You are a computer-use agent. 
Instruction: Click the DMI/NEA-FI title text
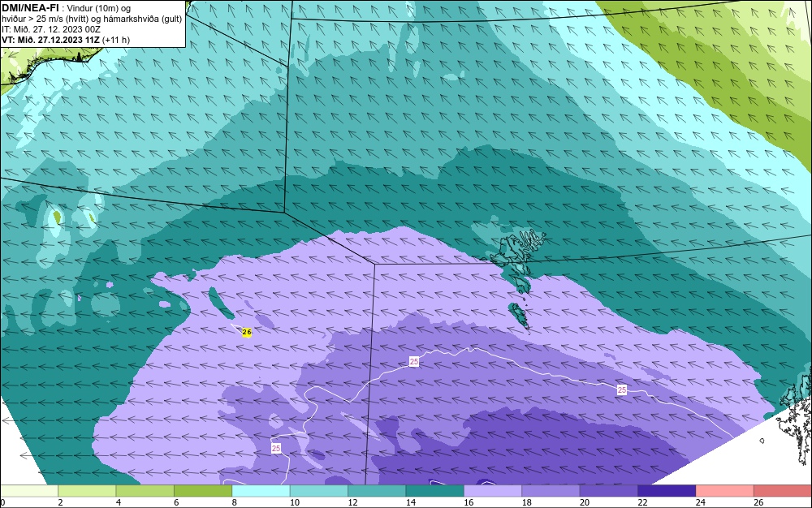pos(30,7)
